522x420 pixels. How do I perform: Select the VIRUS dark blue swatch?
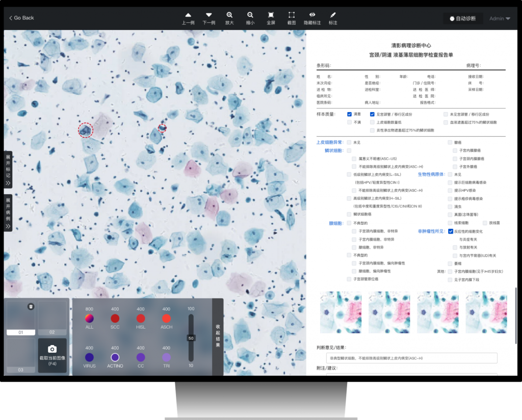(x=89, y=357)
